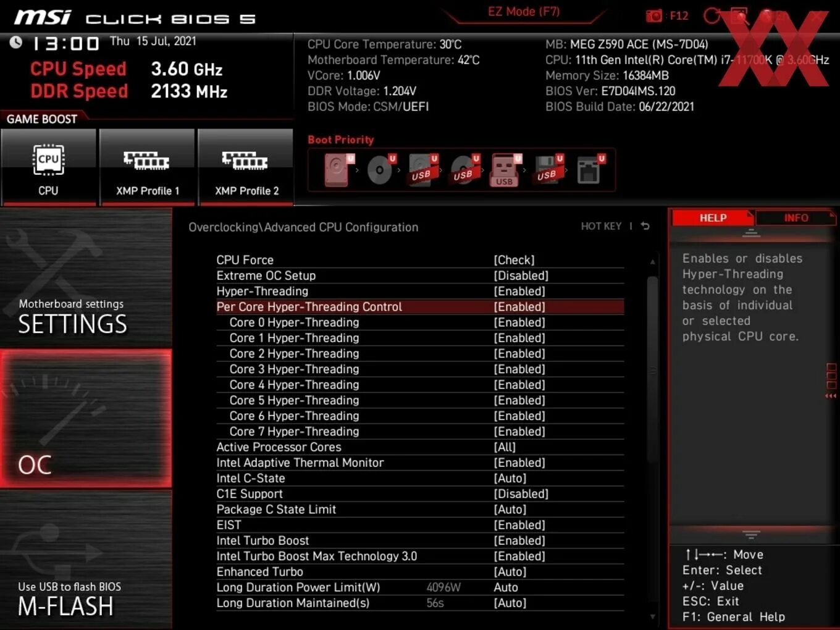
Task: Open Active Processor Cores [All] dropdown
Action: pos(505,447)
